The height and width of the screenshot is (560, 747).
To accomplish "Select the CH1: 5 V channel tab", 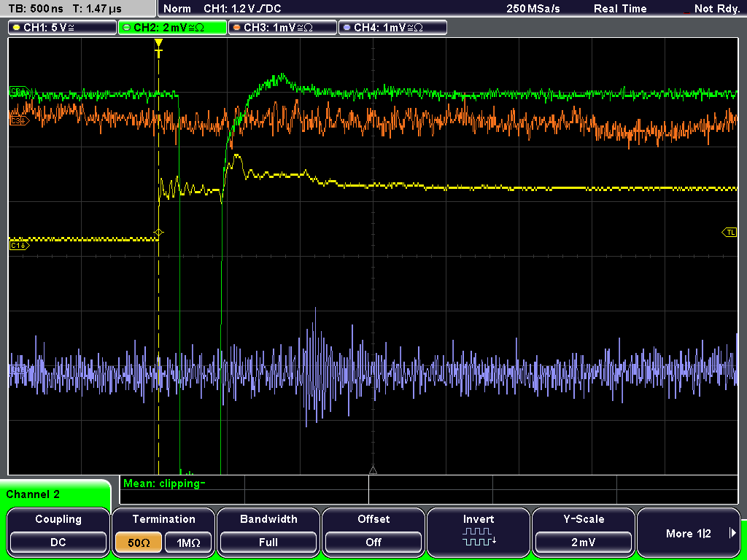I will point(62,28).
